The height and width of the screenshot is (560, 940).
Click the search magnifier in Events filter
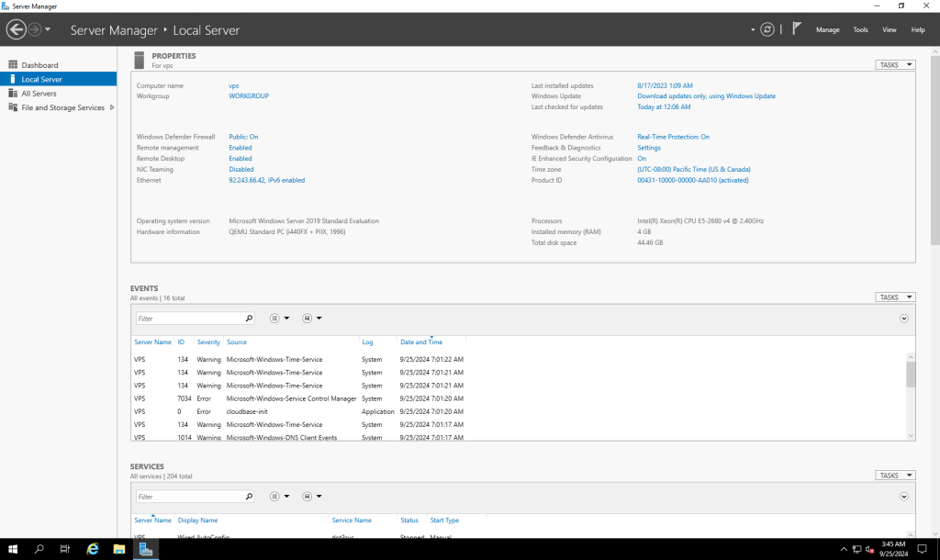pyautogui.click(x=249, y=319)
